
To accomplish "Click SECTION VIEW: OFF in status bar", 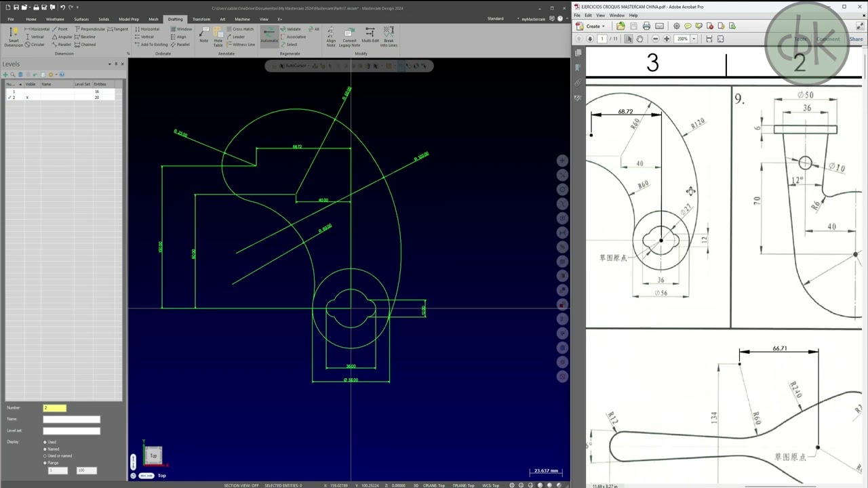I will click(241, 485).
